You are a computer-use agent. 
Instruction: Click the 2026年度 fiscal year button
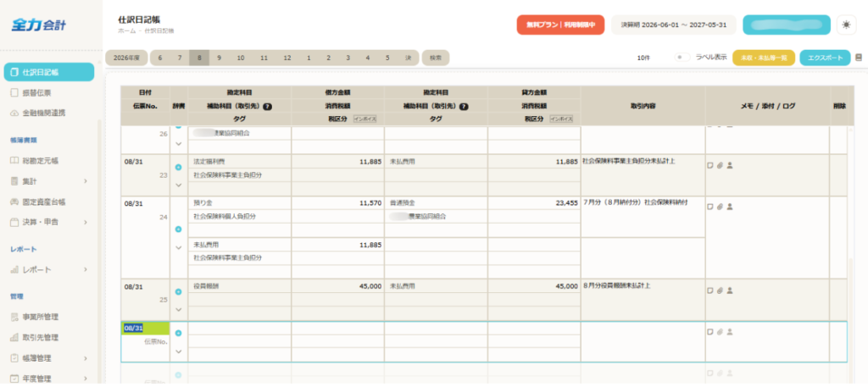coord(127,58)
